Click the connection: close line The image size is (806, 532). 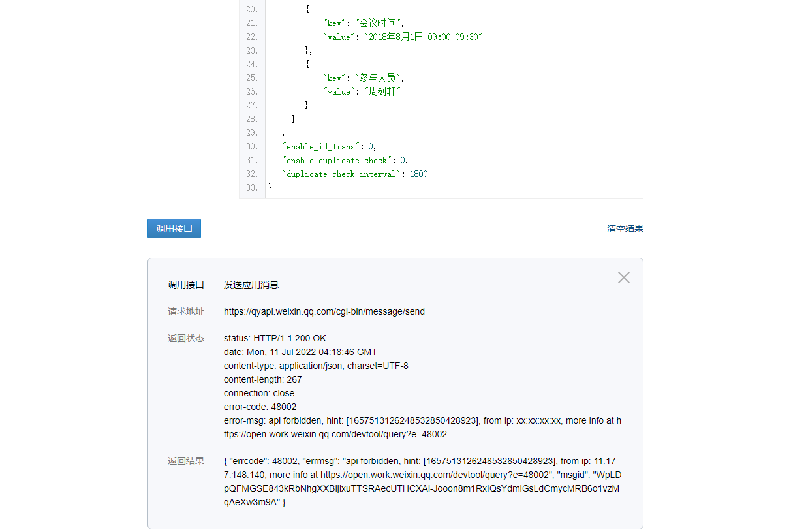click(x=259, y=393)
